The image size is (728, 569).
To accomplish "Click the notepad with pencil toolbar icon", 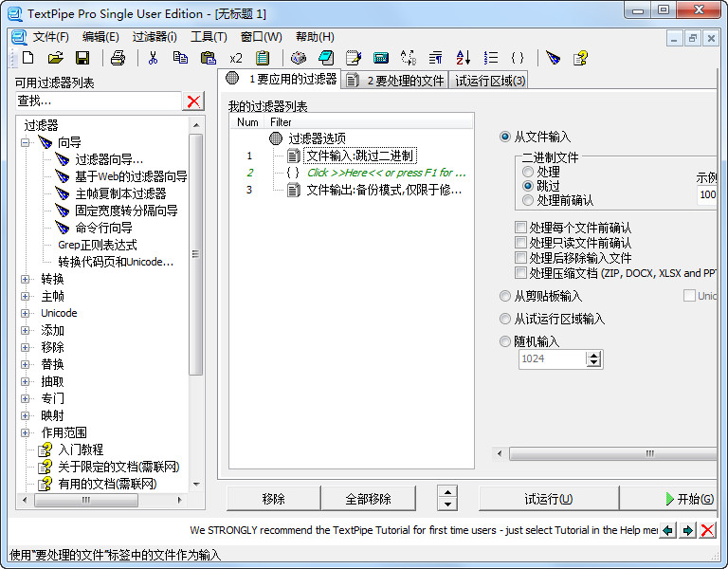I will click(x=354, y=58).
